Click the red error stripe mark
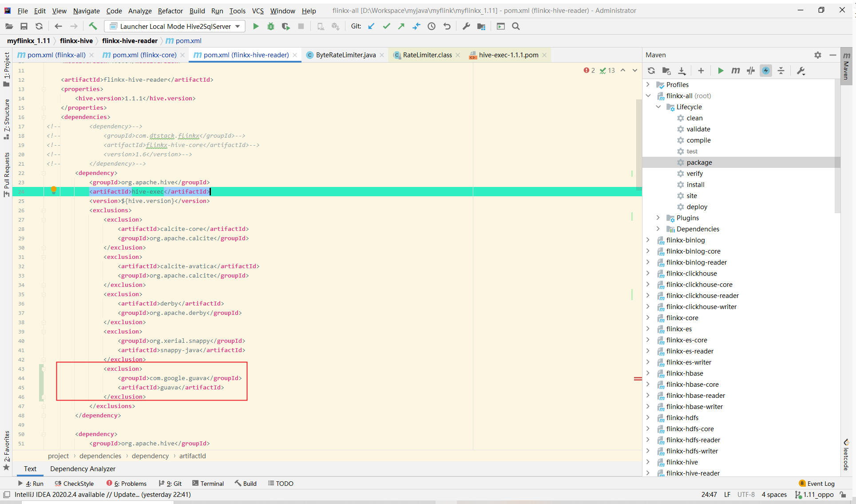 point(638,379)
